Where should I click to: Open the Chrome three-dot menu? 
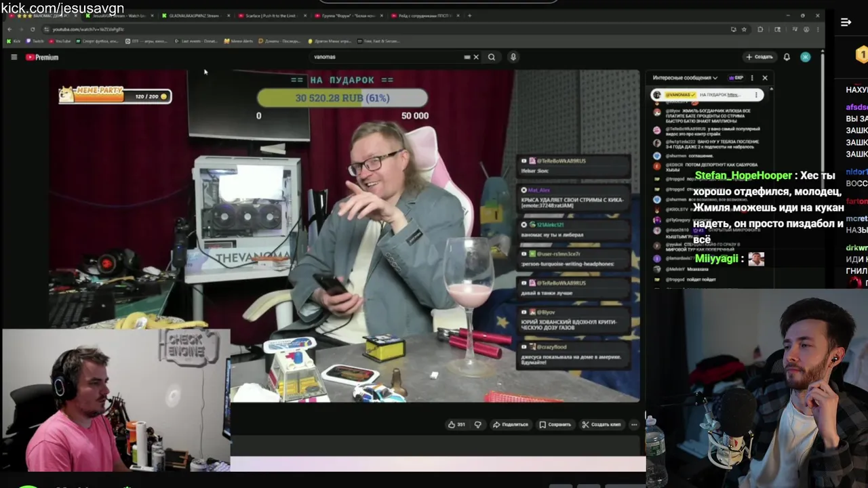tap(818, 29)
